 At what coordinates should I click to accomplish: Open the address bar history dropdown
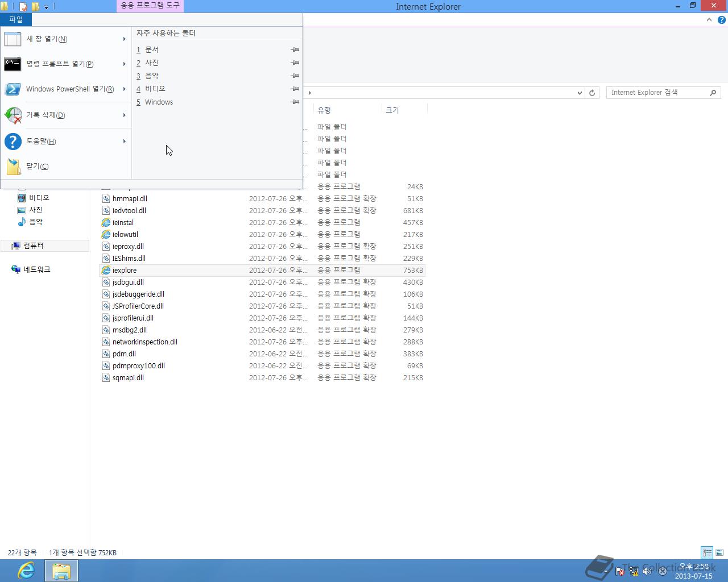coord(580,93)
